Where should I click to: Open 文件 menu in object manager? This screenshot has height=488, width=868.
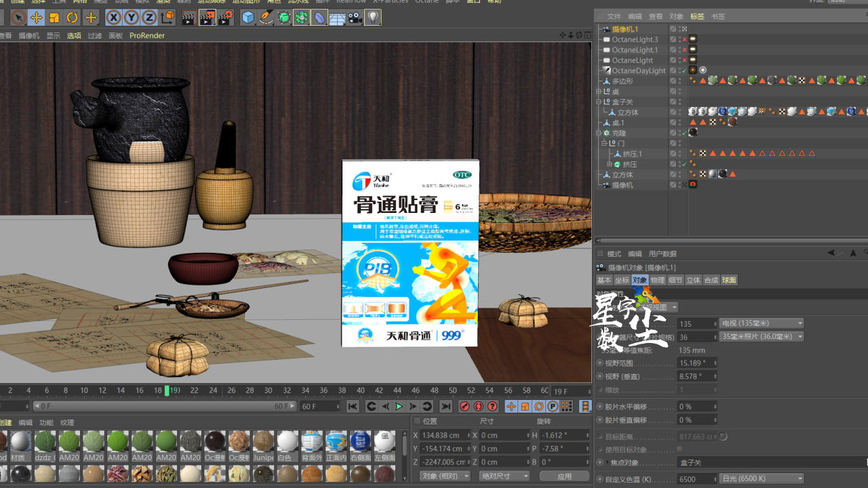[614, 16]
